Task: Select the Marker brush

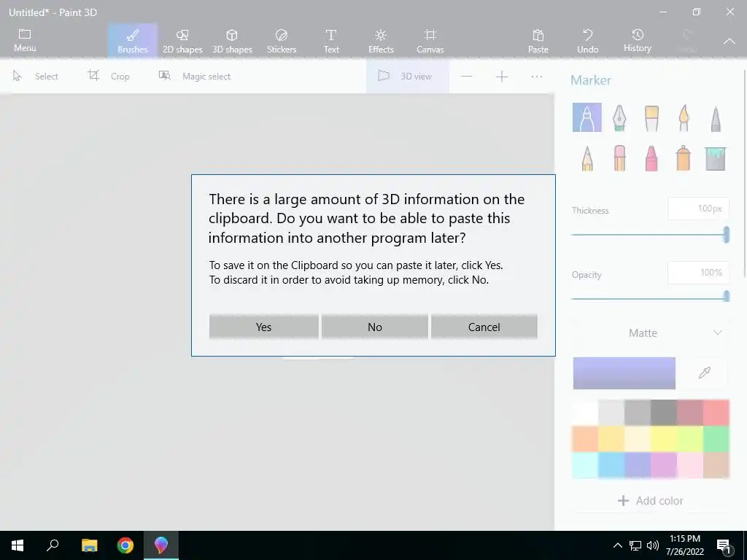Action: click(x=587, y=117)
